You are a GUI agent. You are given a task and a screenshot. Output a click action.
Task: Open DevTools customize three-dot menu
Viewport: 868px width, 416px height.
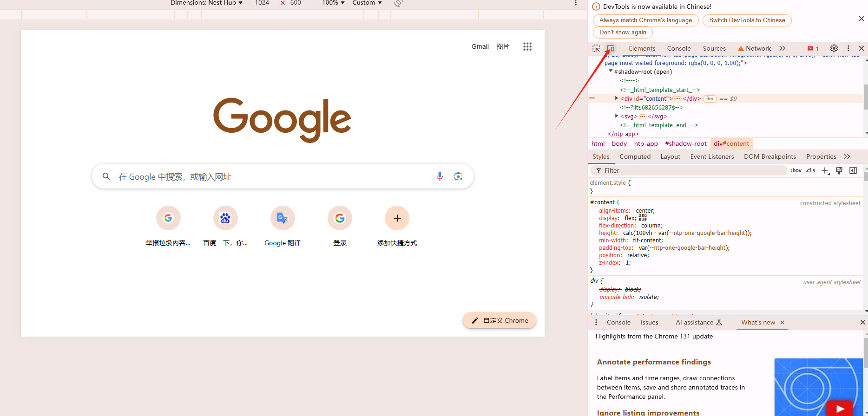(x=848, y=48)
